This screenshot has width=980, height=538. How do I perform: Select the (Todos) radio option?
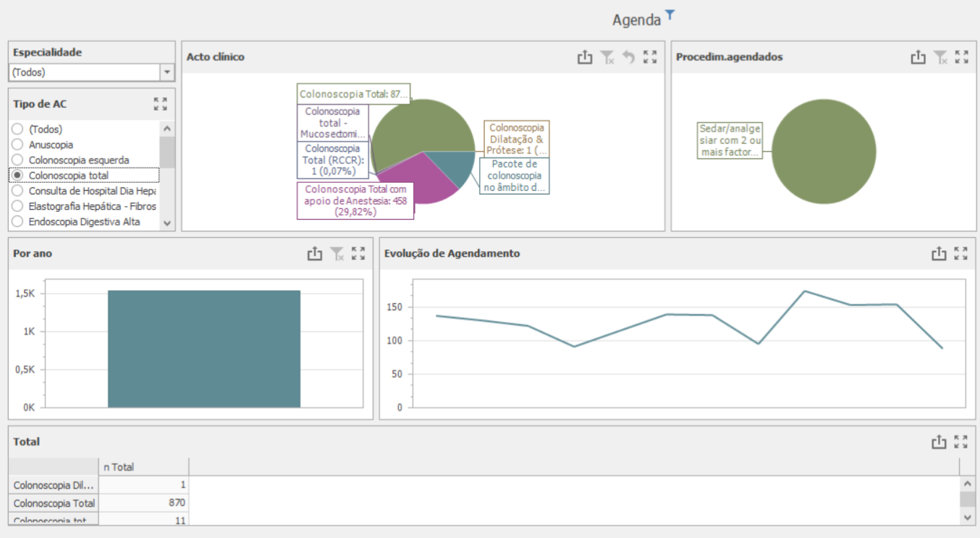(17, 129)
